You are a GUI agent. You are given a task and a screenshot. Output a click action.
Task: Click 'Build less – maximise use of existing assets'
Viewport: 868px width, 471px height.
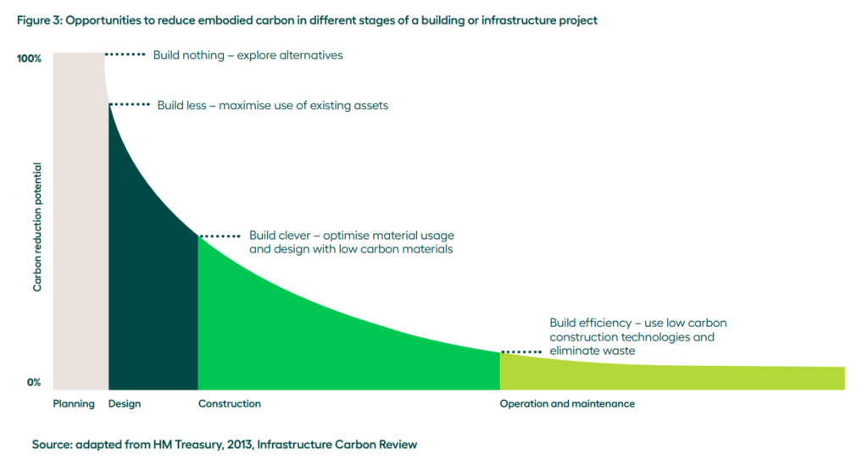click(x=272, y=105)
